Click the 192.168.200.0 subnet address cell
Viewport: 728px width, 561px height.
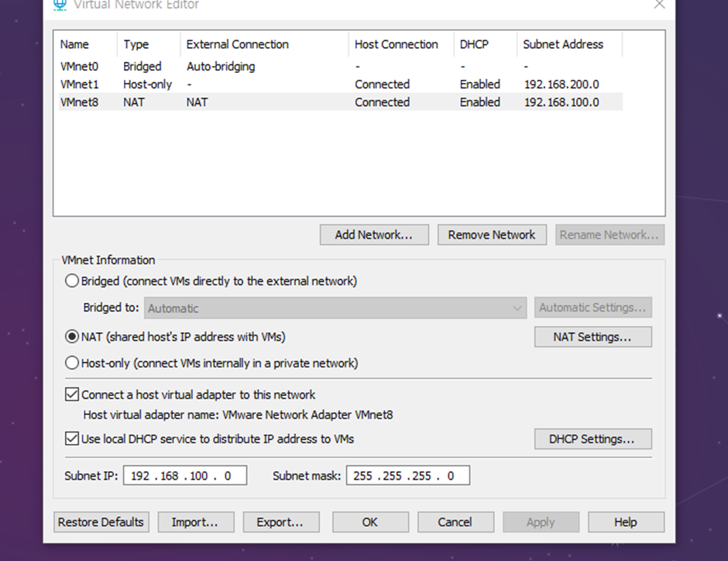click(x=561, y=84)
